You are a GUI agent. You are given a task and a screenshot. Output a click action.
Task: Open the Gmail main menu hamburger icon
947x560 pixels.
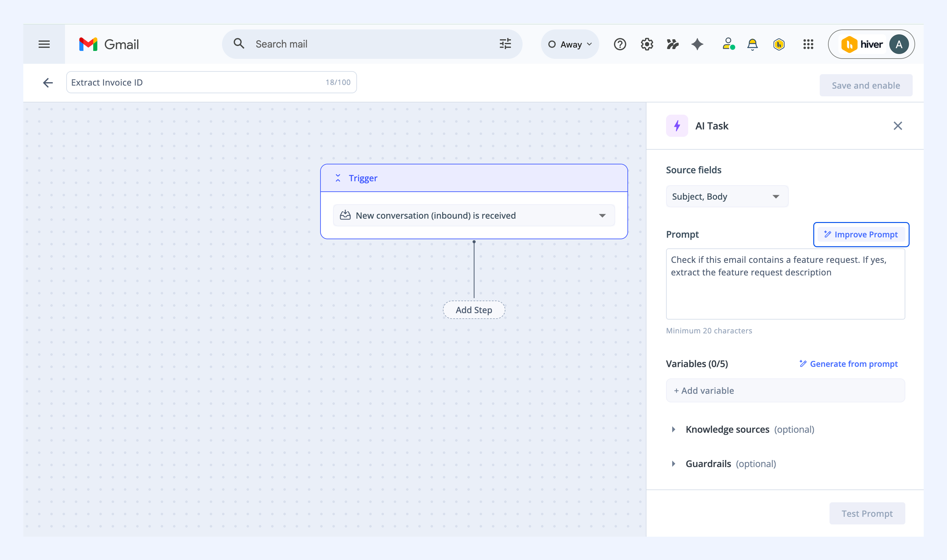click(x=44, y=44)
